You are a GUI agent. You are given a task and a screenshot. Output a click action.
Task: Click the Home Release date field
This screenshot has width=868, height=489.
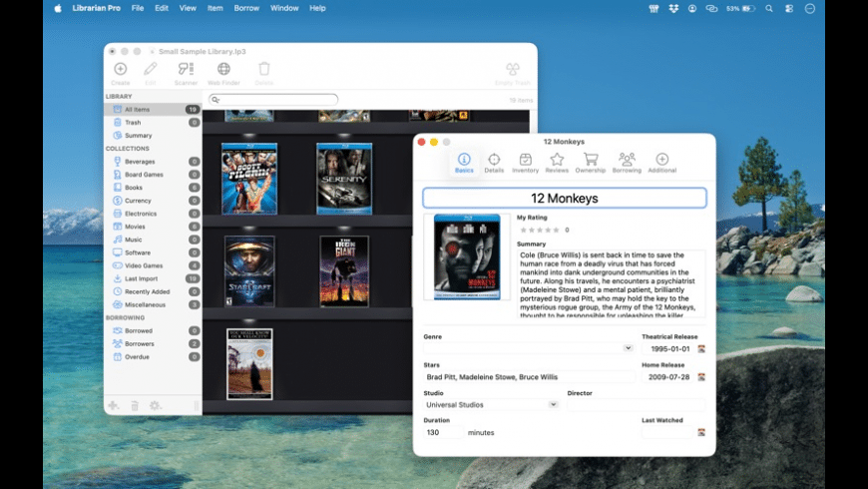point(668,377)
